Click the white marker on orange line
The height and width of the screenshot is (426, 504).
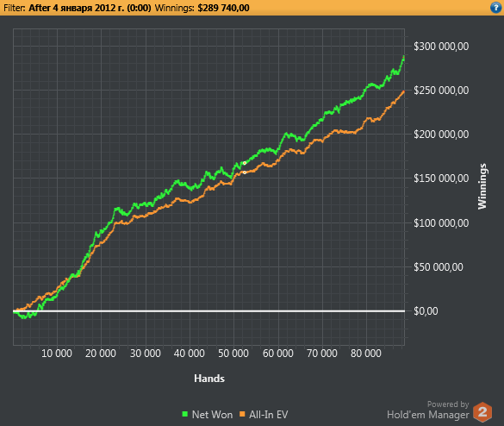[245, 172]
